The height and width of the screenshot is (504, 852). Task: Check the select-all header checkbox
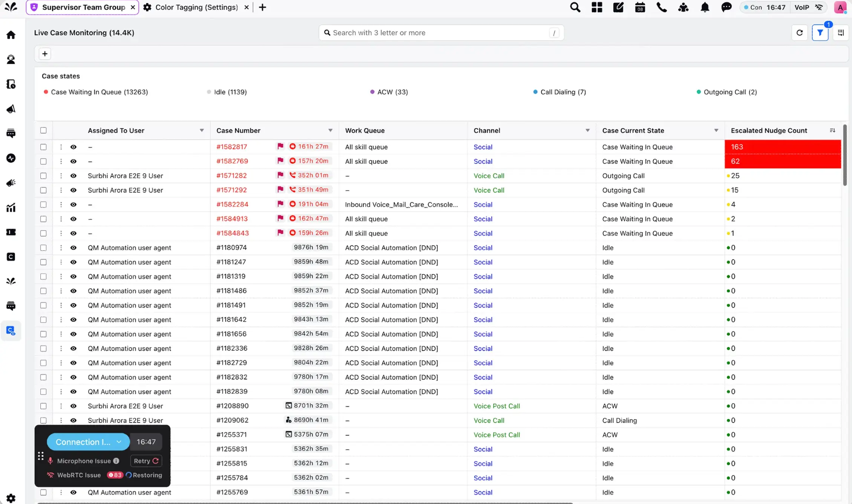43,130
